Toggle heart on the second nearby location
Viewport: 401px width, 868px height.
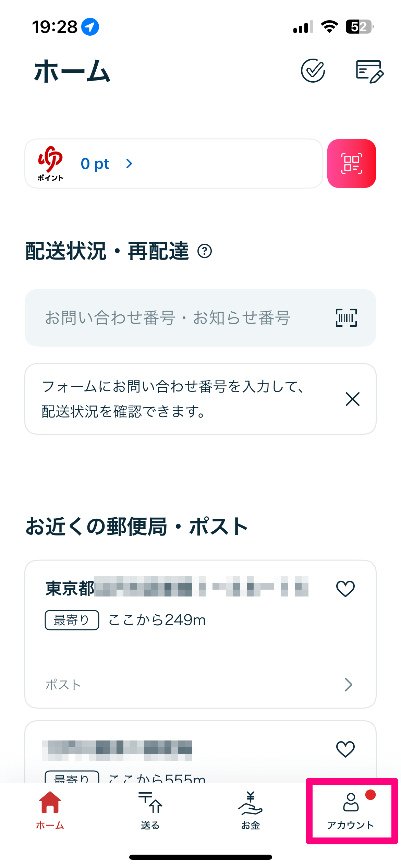pos(345,749)
